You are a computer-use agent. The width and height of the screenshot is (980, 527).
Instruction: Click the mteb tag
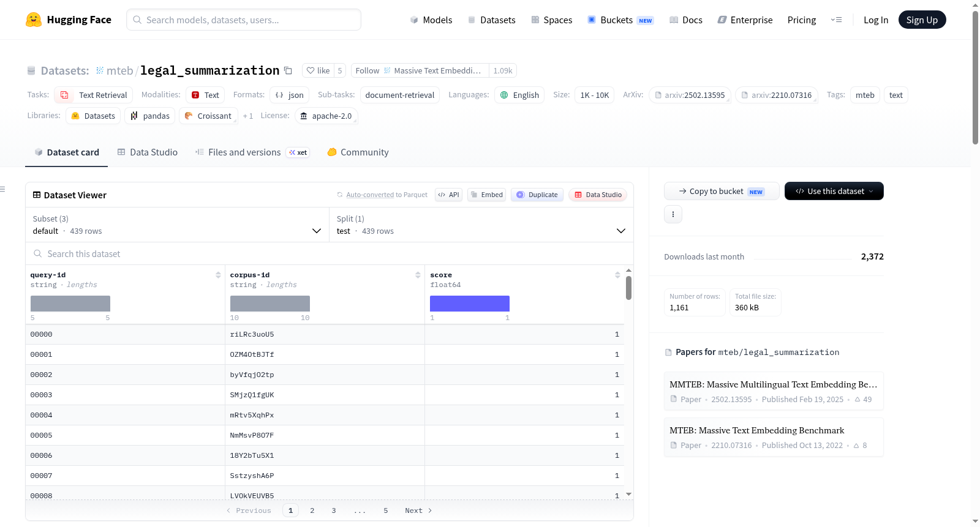[865, 95]
